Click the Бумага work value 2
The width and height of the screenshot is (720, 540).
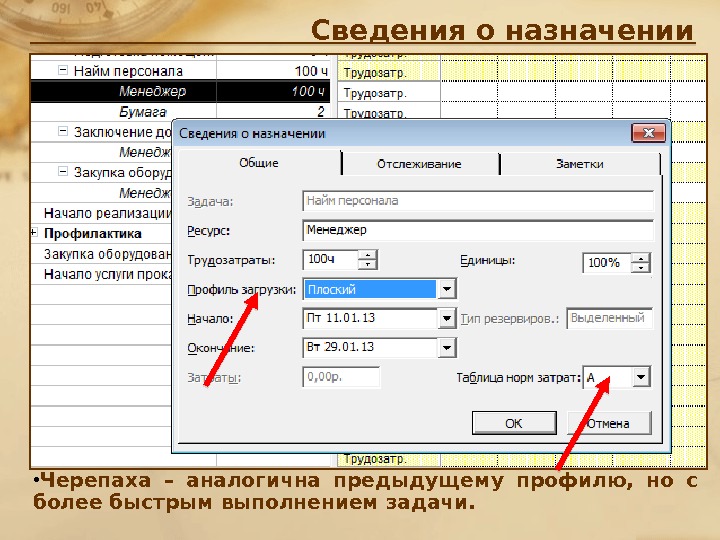click(x=273, y=112)
